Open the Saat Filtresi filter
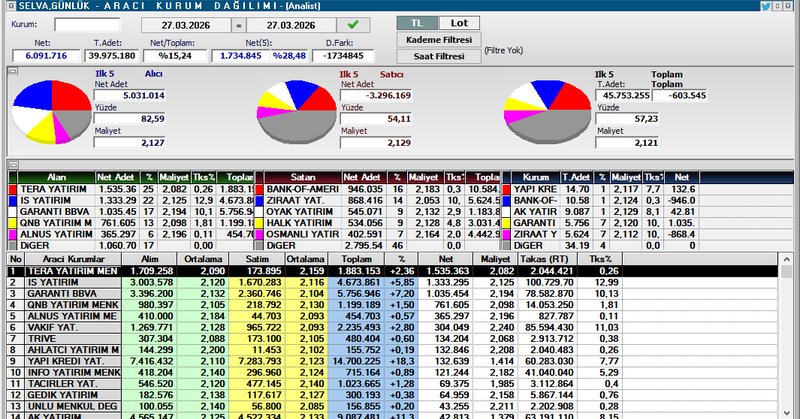Image resolution: width=800 pixels, height=419 pixels. [437, 57]
